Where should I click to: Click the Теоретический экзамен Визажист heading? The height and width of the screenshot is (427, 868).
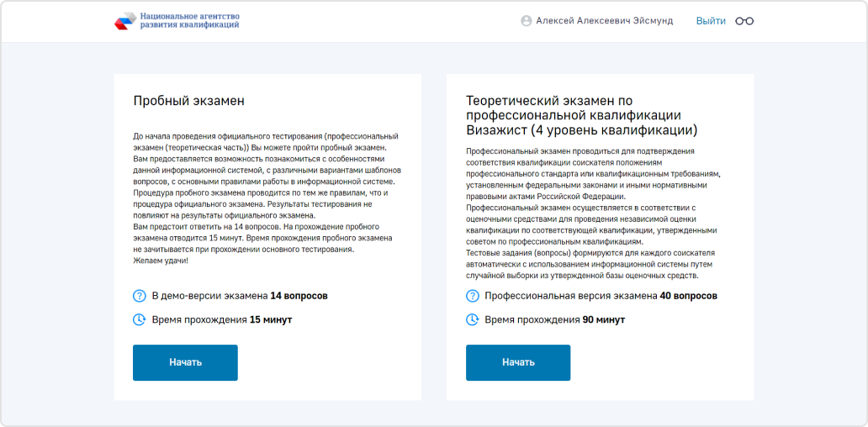click(582, 116)
